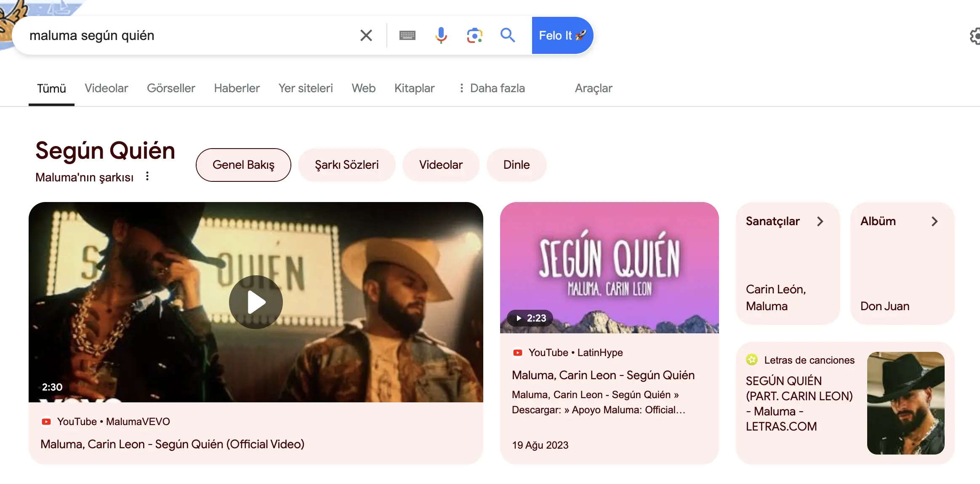Select the Tümü tab
Image resolution: width=980 pixels, height=484 pixels.
click(51, 88)
